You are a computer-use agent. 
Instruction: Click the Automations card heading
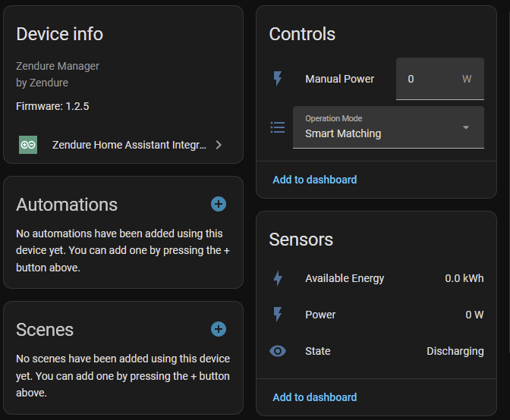click(67, 205)
